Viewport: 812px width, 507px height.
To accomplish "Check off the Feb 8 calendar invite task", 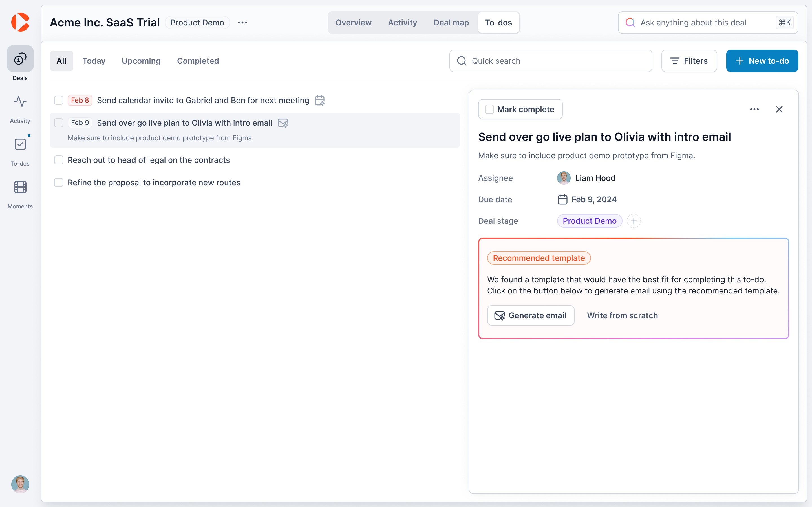I will [x=58, y=100].
